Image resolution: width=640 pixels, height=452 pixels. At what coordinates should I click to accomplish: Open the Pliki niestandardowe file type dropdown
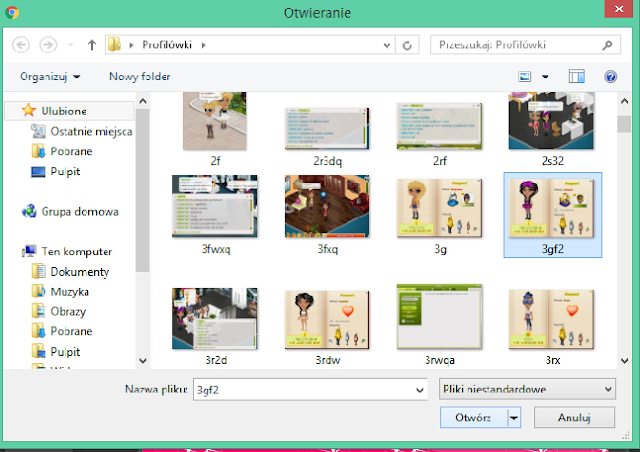click(x=527, y=389)
